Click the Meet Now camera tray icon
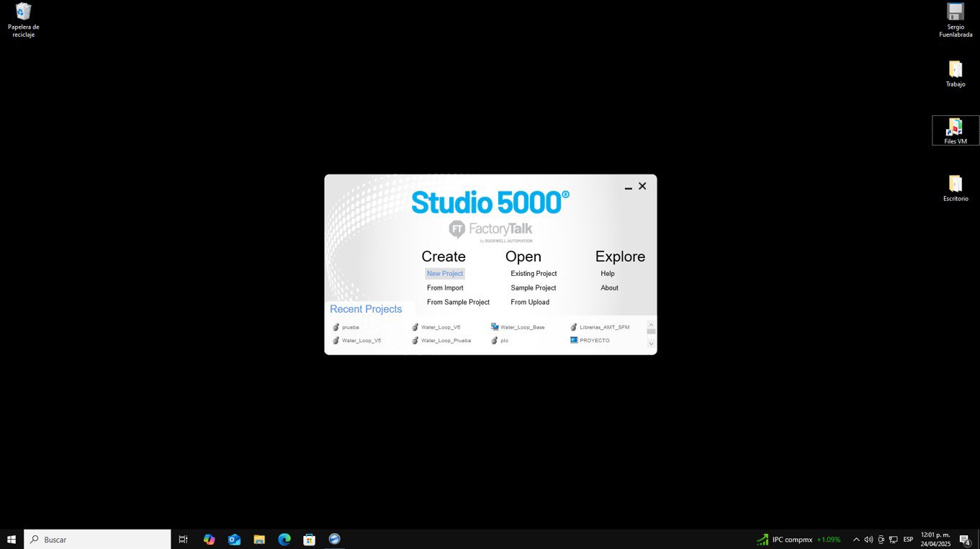This screenshot has height=549, width=980. pos(881,540)
